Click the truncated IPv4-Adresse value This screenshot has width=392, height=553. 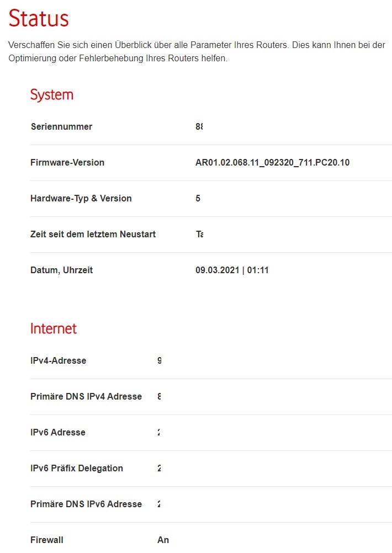coord(160,361)
